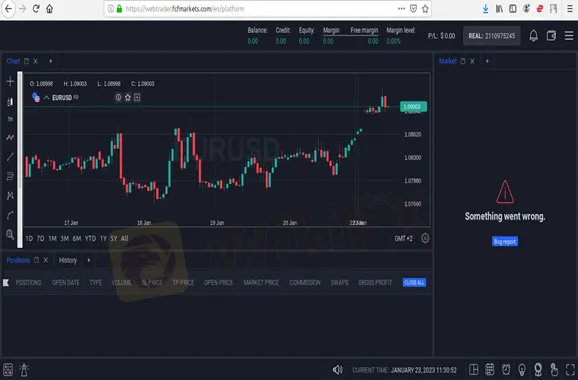Toggle the sound speaker icon
This screenshot has width=578, height=380.
point(337,369)
